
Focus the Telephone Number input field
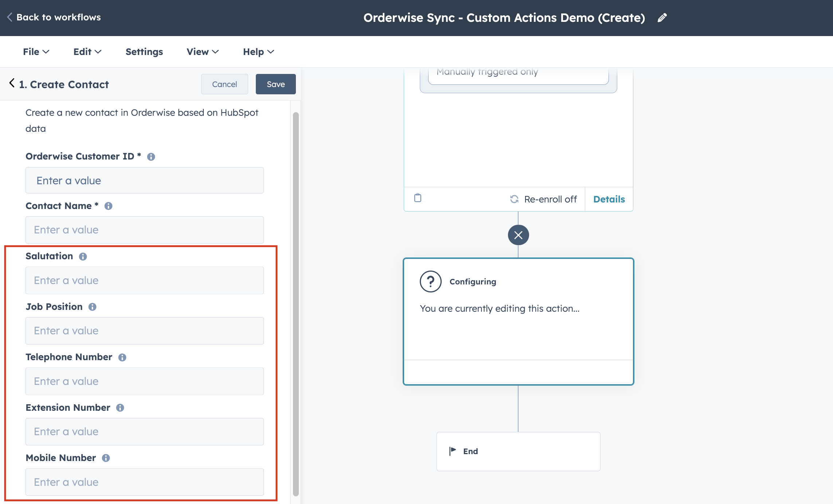145,381
